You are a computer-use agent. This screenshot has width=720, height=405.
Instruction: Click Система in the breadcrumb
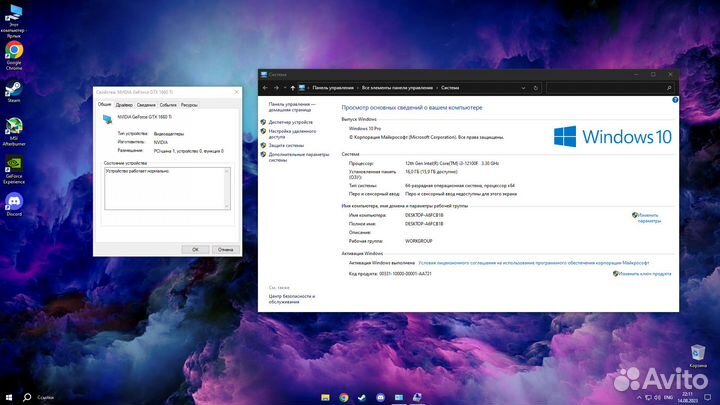click(x=450, y=88)
